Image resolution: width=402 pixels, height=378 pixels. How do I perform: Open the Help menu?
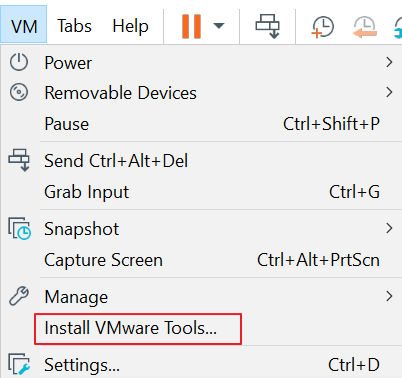click(130, 26)
